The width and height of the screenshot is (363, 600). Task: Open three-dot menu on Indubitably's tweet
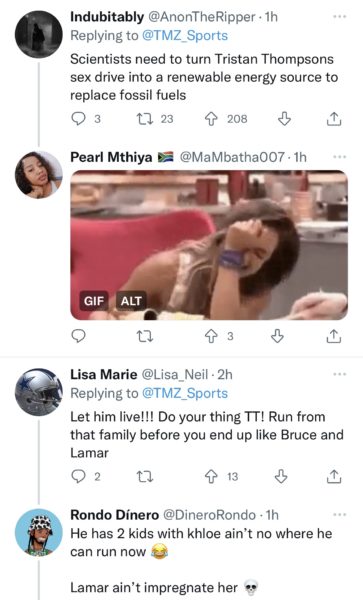tap(339, 17)
